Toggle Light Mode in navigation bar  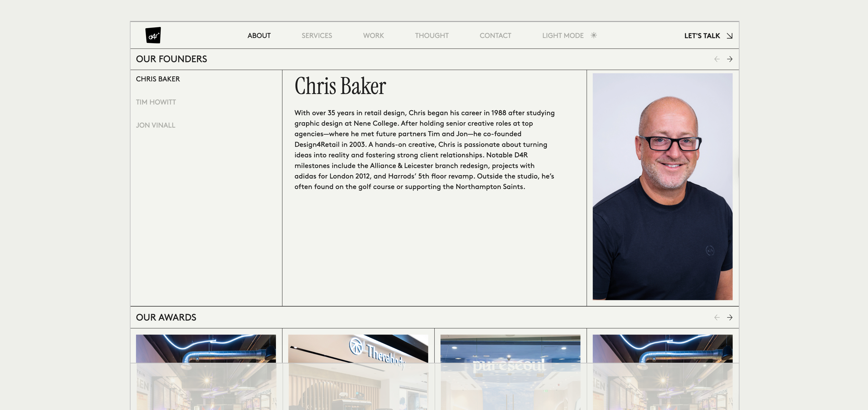pos(563,36)
